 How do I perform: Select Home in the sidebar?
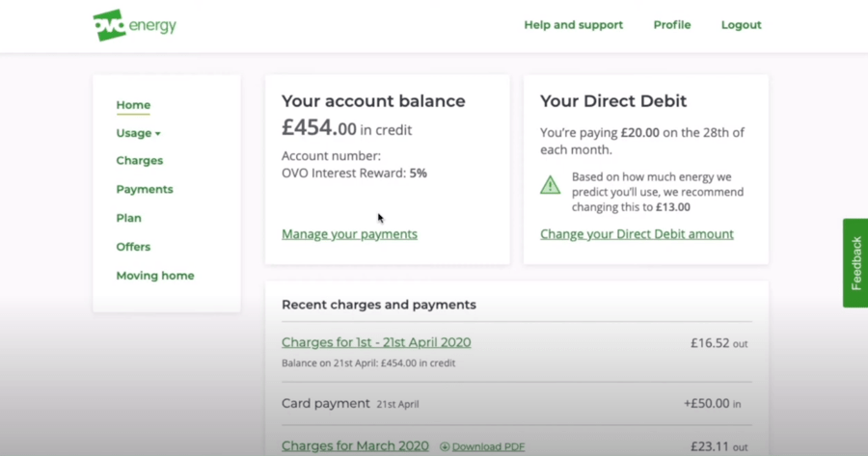[x=133, y=105]
